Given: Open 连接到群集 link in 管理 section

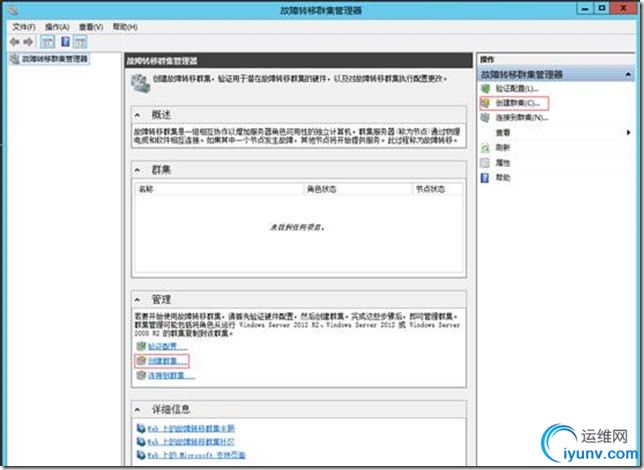Looking at the screenshot, I should (x=171, y=376).
